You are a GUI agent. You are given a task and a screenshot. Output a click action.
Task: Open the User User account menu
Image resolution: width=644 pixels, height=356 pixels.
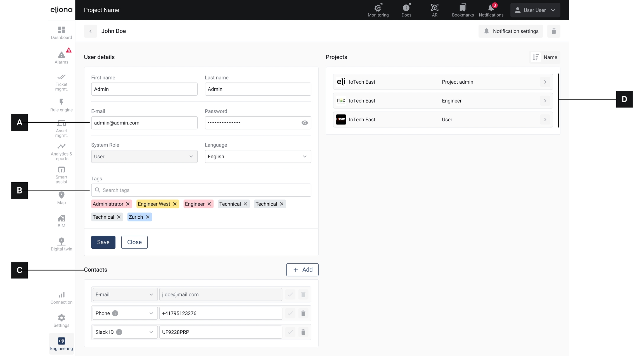click(535, 10)
